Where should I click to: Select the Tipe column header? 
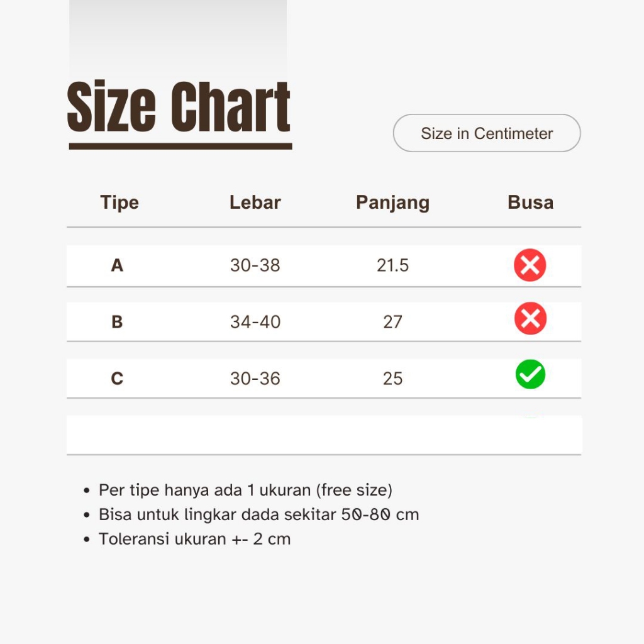[119, 203]
